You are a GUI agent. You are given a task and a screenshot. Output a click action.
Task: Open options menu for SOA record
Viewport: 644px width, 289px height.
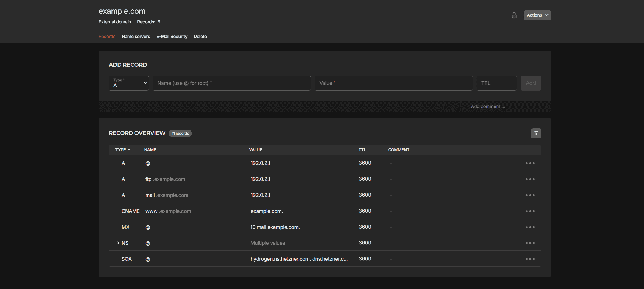tap(530, 259)
